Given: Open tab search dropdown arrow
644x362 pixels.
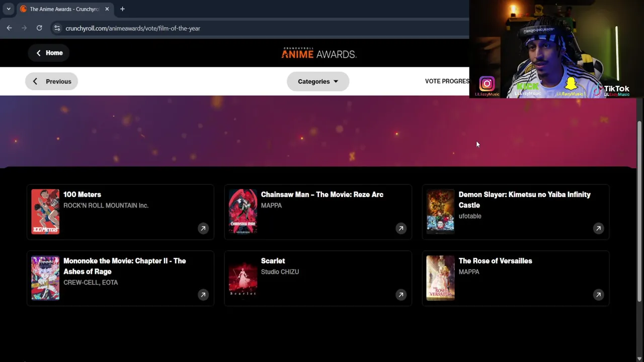Looking at the screenshot, I should point(9,9).
